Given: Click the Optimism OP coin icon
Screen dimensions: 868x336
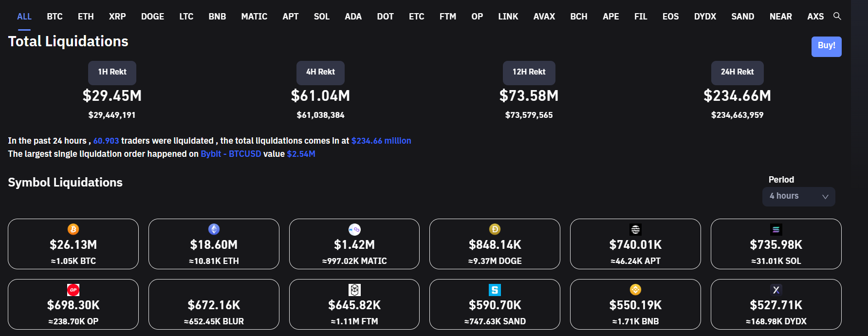Looking at the screenshot, I should (x=73, y=290).
